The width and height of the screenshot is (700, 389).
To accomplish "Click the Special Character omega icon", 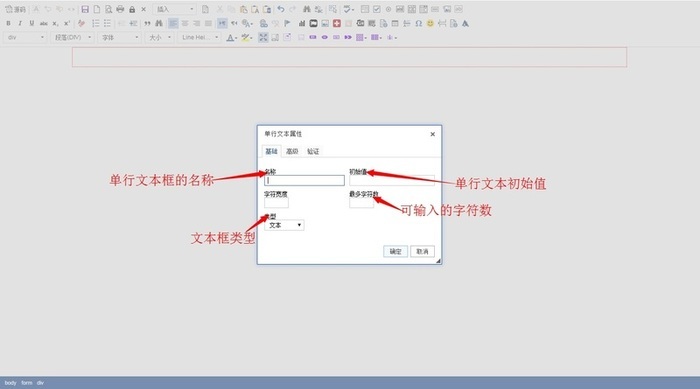I will point(418,23).
